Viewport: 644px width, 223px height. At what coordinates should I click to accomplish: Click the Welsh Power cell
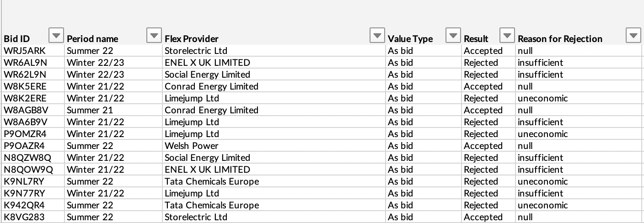coord(192,146)
